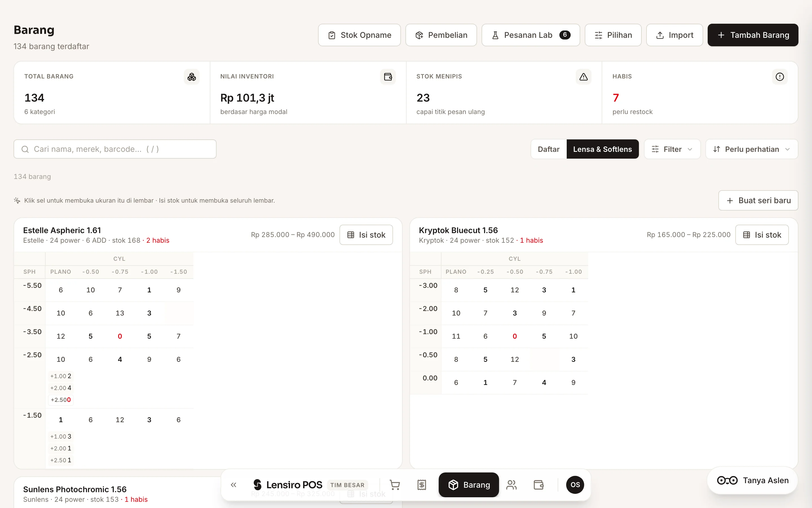Click the 11 cell in Kryptok -1.00 row
This screenshot has width=812, height=508.
(456, 336)
